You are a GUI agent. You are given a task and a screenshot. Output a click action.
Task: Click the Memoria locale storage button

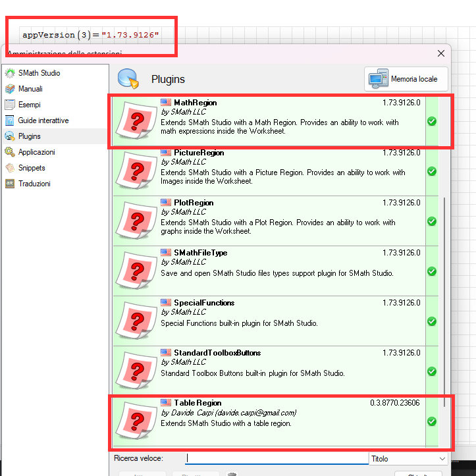click(x=406, y=79)
